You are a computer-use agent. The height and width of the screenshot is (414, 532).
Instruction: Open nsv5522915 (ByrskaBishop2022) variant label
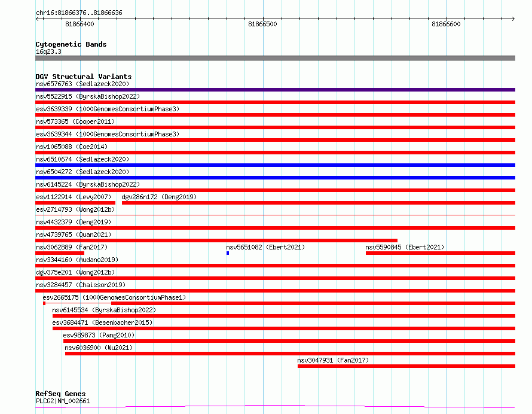pyautogui.click(x=88, y=96)
